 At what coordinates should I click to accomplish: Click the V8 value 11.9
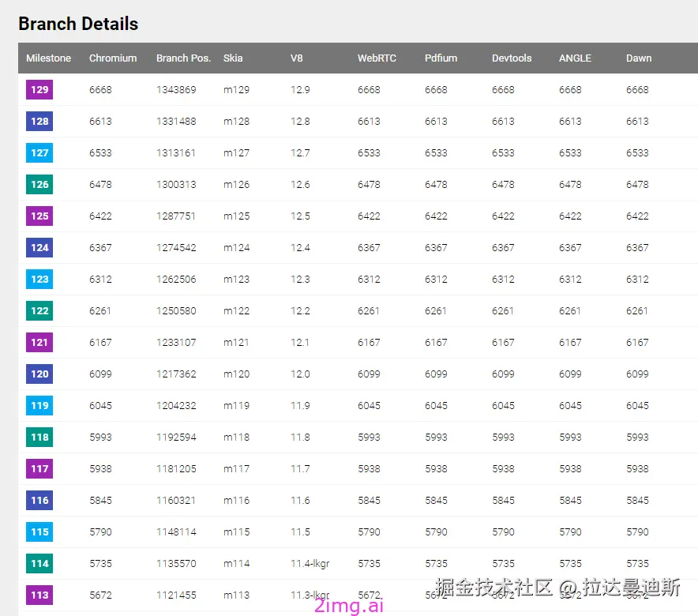[300, 406]
